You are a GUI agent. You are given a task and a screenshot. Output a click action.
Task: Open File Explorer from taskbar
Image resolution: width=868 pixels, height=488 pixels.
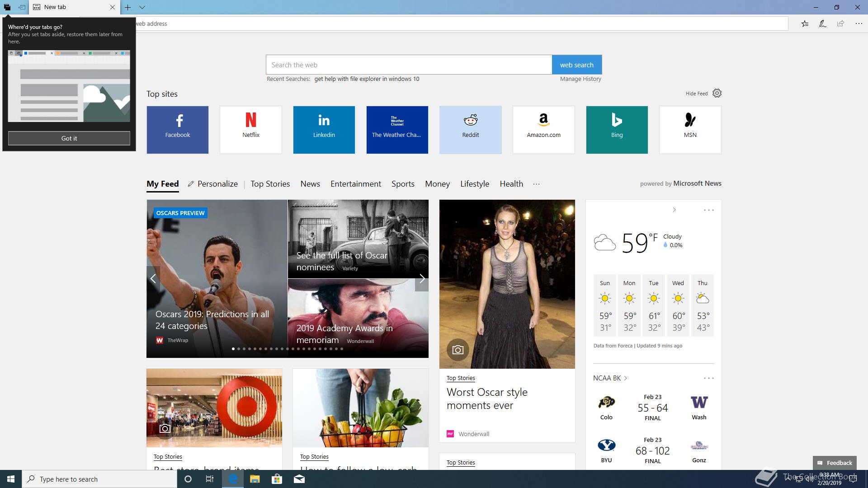click(255, 479)
